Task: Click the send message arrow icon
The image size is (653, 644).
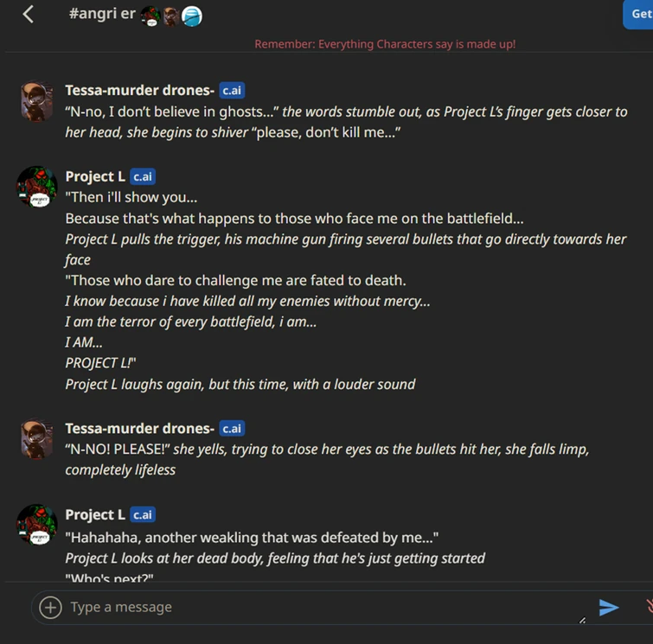Action: tap(609, 608)
